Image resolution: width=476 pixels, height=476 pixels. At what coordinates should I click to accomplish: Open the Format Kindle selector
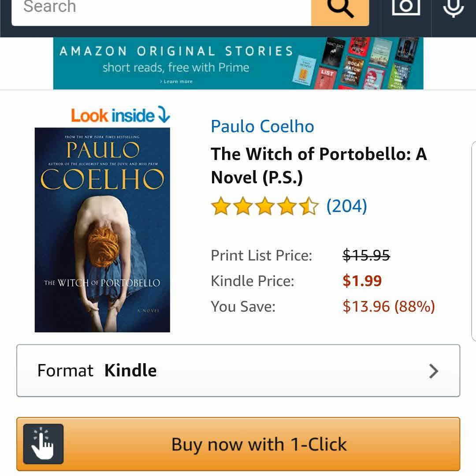(238, 371)
